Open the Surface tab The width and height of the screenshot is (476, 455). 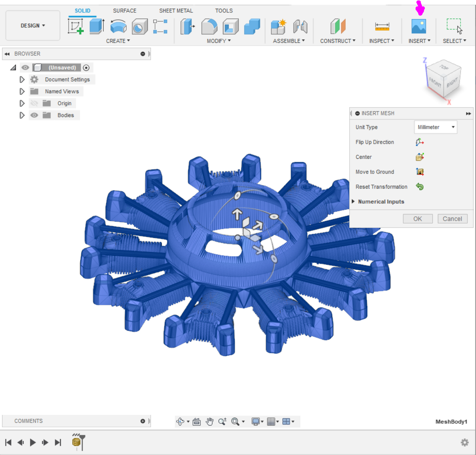tap(124, 11)
